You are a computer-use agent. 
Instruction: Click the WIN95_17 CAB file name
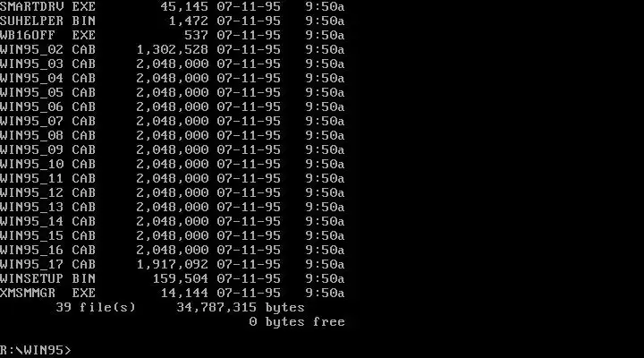[47, 264]
